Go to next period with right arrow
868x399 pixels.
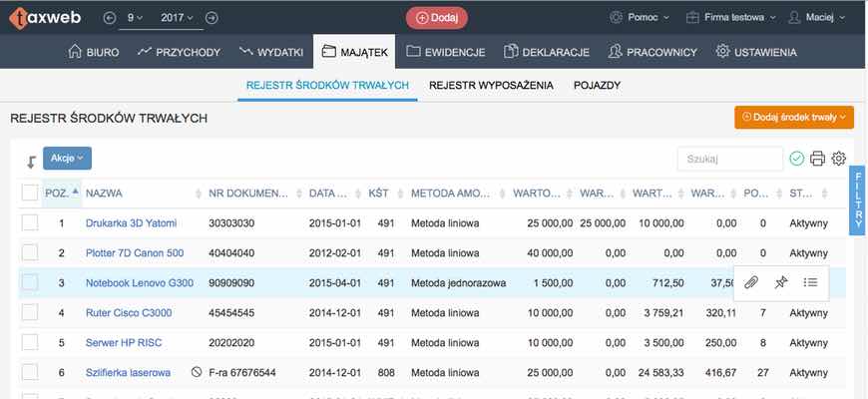pos(212,18)
